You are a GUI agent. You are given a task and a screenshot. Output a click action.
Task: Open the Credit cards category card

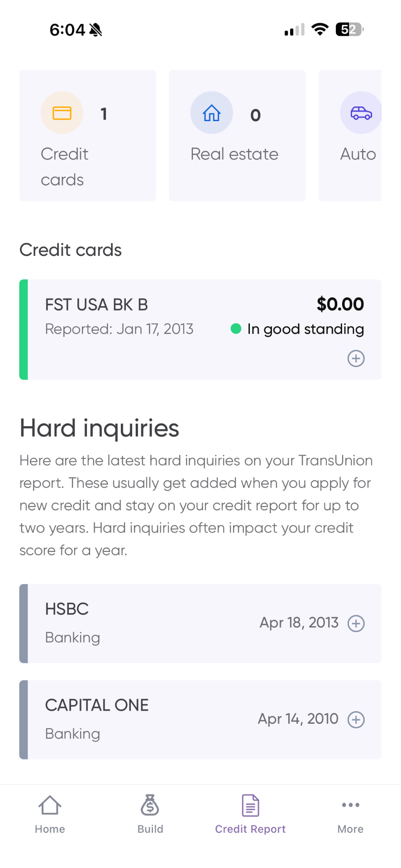click(87, 136)
